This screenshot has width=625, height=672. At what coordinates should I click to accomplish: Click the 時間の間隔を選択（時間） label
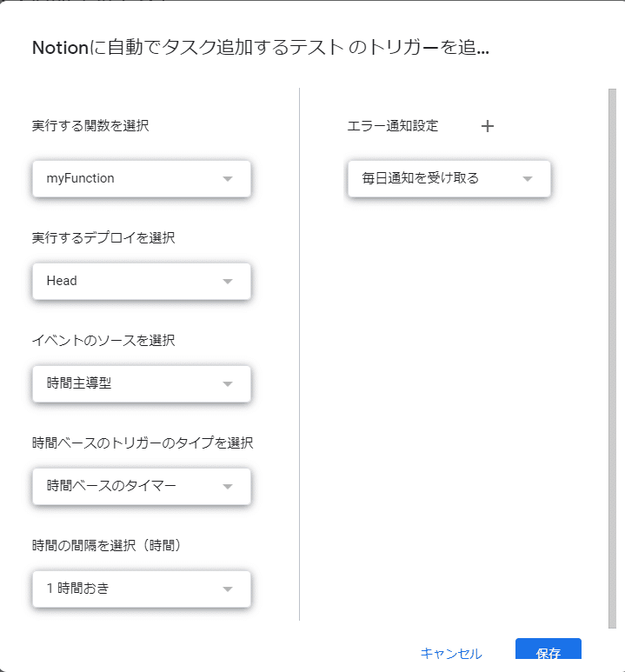[x=106, y=545]
